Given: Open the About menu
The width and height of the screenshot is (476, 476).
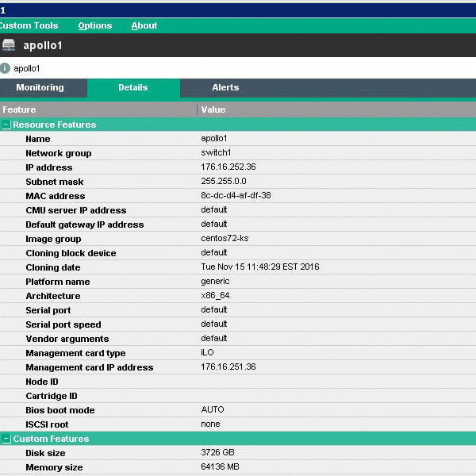Looking at the screenshot, I should [144, 25].
